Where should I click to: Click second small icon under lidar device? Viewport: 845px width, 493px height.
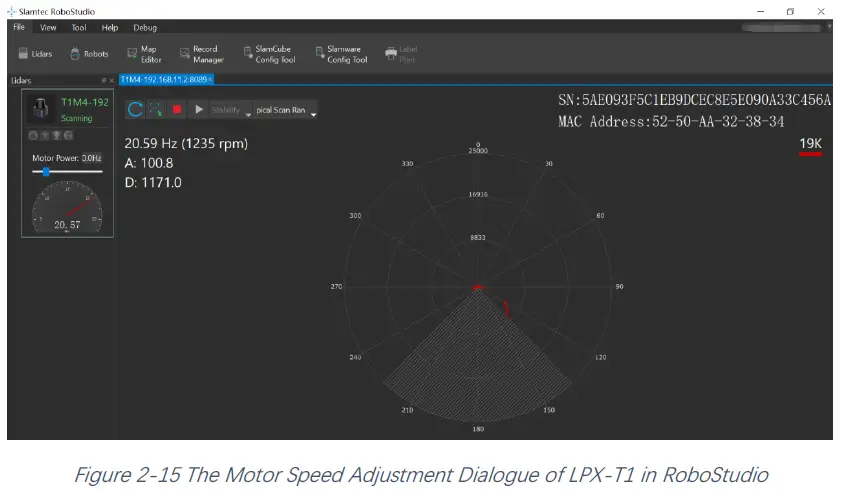pos(45,135)
